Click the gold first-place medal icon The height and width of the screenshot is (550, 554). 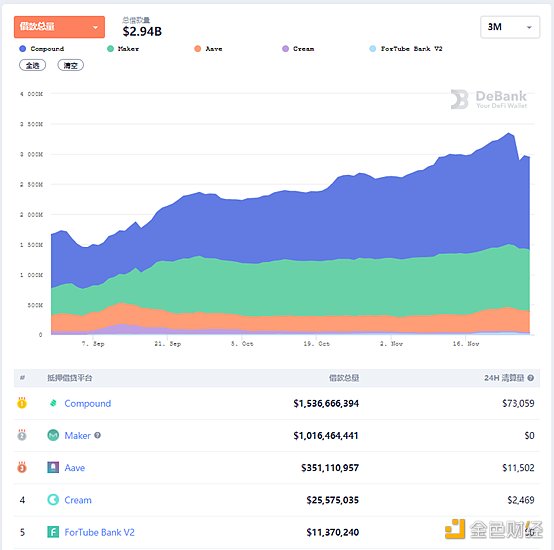click(22, 403)
